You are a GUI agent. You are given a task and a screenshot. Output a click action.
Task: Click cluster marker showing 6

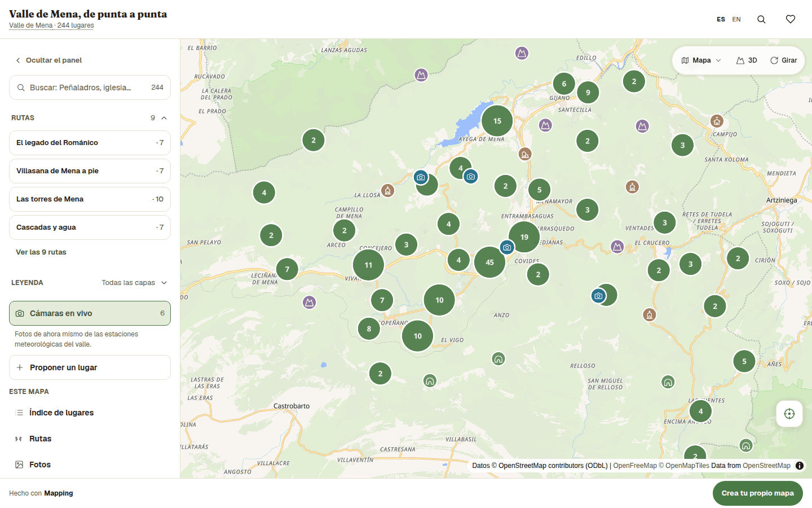[564, 84]
